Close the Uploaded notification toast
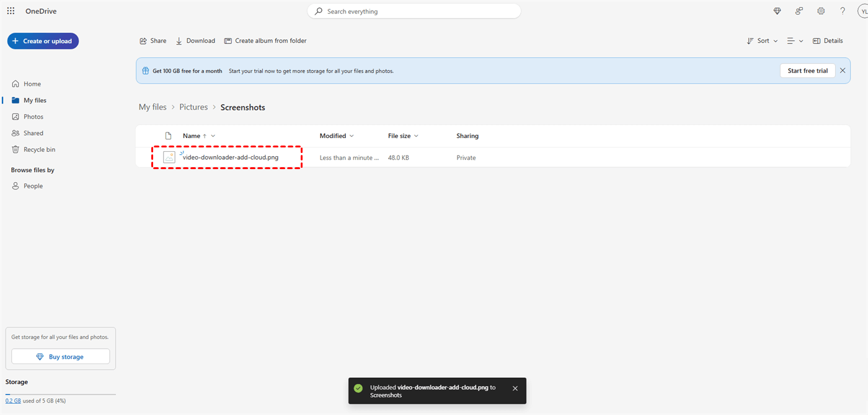Viewport: 868px width, 415px height. (515, 388)
